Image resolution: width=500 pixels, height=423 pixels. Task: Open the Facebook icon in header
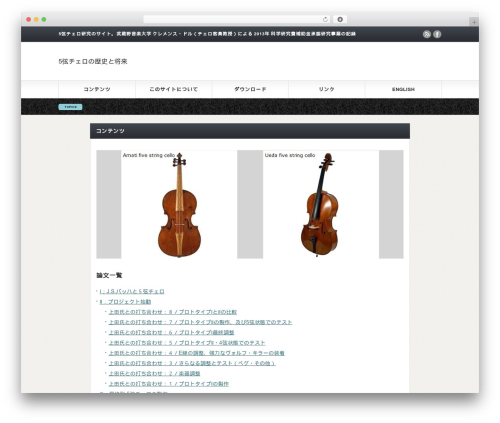pyautogui.click(x=437, y=34)
